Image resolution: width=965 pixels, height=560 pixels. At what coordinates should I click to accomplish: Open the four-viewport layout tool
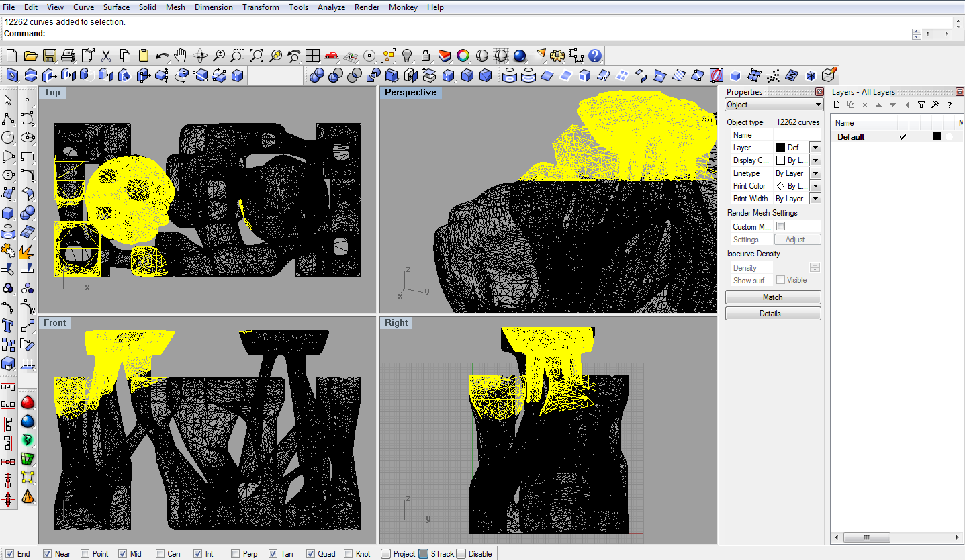[x=312, y=56]
